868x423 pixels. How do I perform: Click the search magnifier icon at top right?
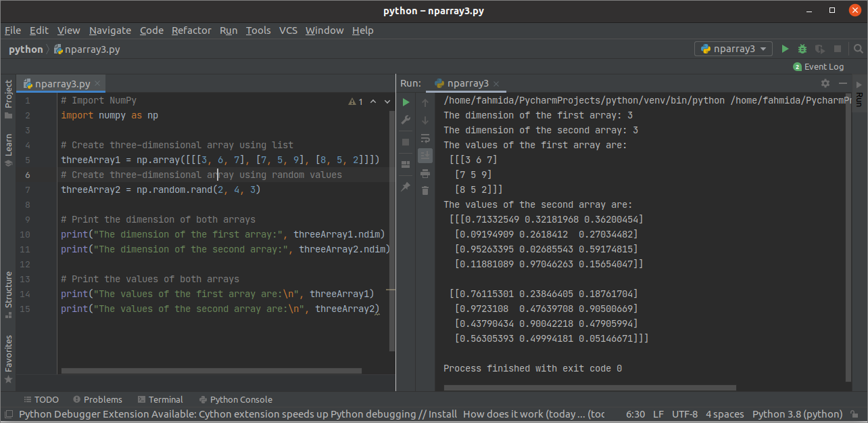pos(858,49)
